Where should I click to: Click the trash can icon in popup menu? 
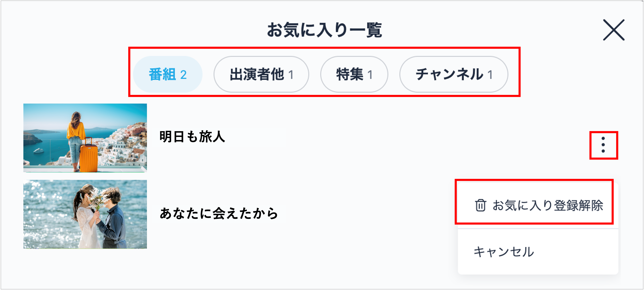tap(480, 205)
